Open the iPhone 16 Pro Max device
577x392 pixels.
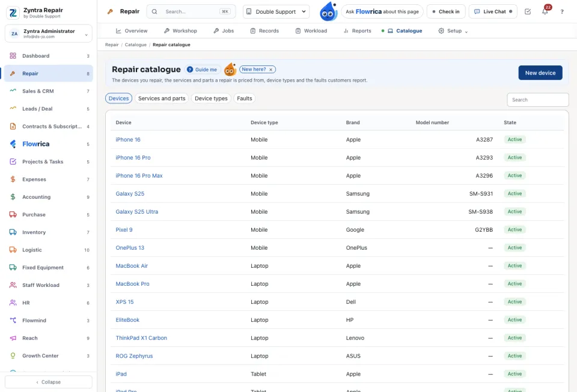click(139, 176)
